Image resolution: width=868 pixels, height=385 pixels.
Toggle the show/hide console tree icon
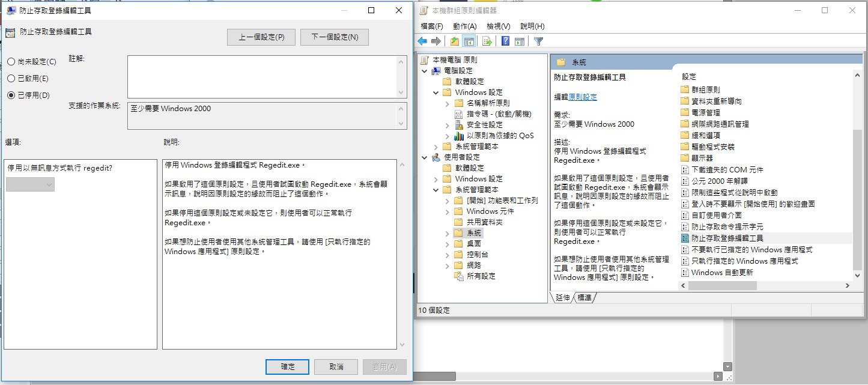point(469,41)
